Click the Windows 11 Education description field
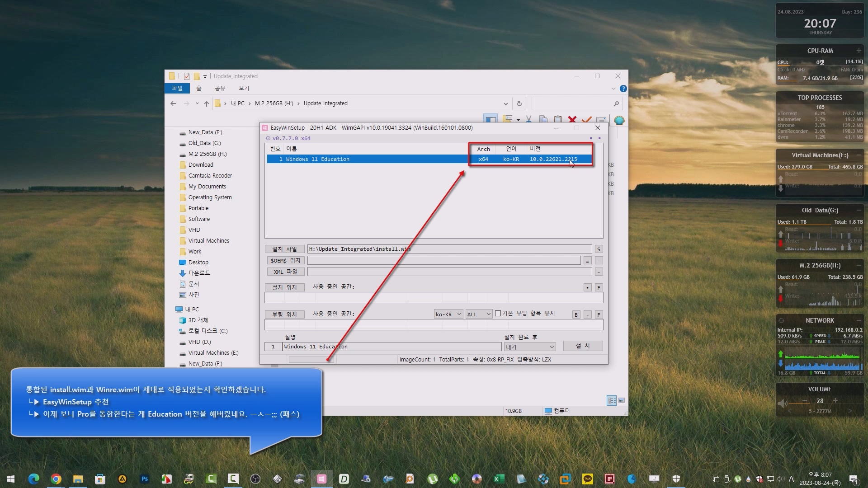Screen dimensions: 868x488 click(x=392, y=347)
